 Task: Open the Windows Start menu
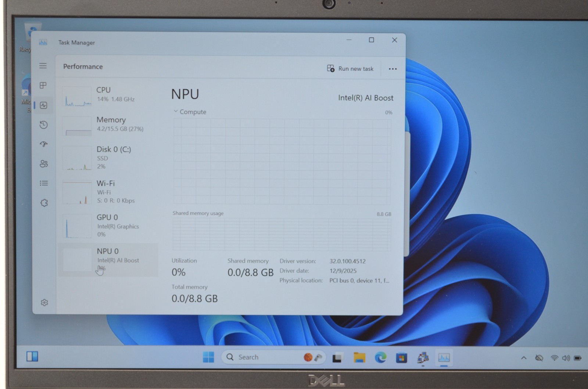(208, 357)
